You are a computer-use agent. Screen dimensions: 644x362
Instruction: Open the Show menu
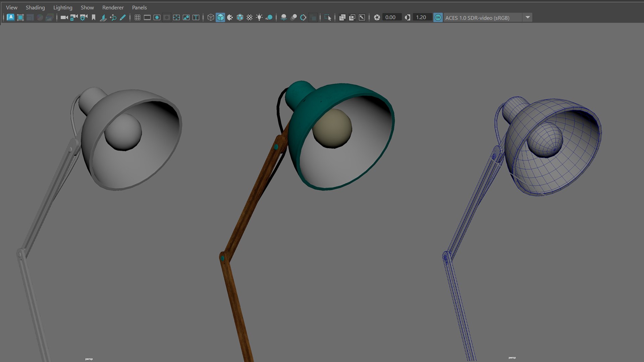click(87, 7)
